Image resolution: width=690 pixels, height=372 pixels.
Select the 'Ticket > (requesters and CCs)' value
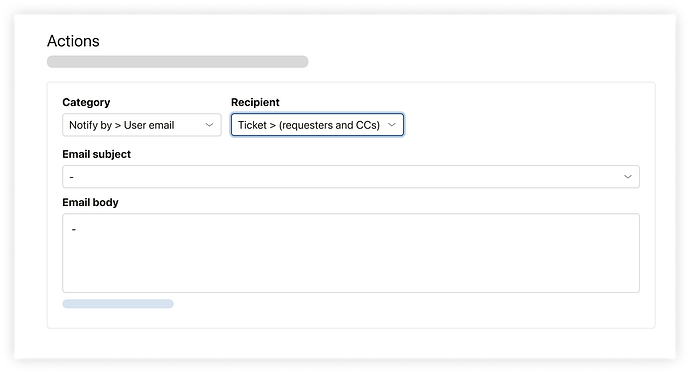309,125
